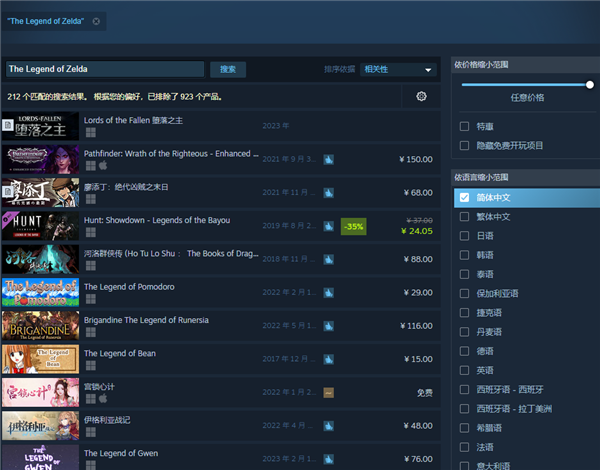The image size is (600, 470).
Task: Click Windows icon under The Legend of Pomodoro
Action: point(91,299)
